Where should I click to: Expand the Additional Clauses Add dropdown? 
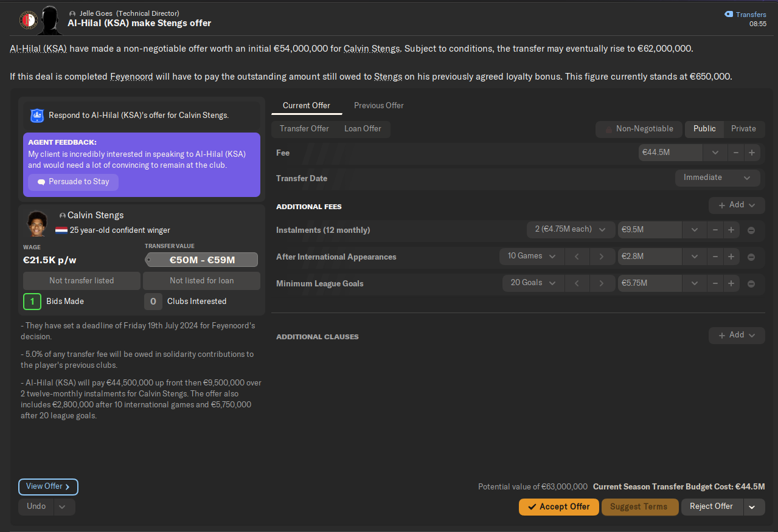tap(737, 335)
